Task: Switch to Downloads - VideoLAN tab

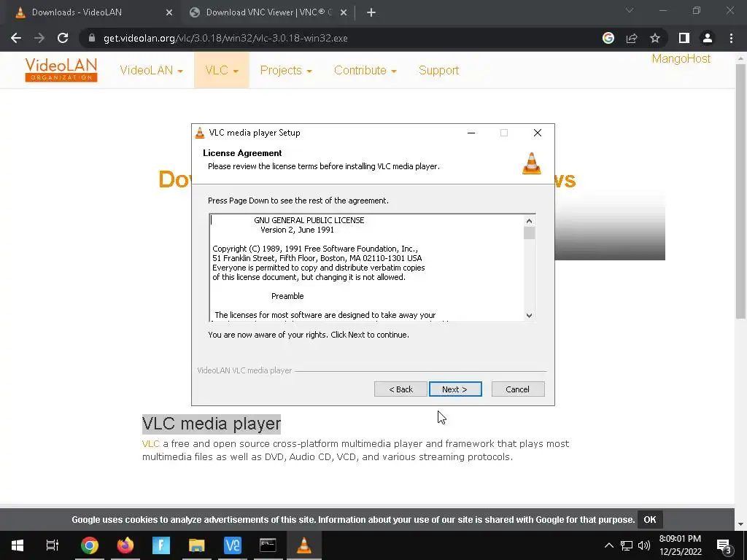Action: click(x=90, y=12)
